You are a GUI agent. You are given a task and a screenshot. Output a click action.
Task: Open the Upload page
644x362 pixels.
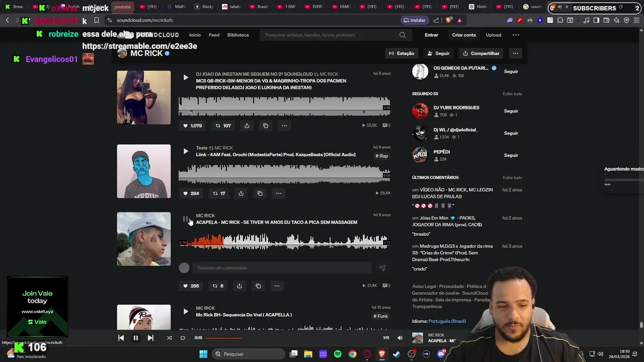(493, 35)
